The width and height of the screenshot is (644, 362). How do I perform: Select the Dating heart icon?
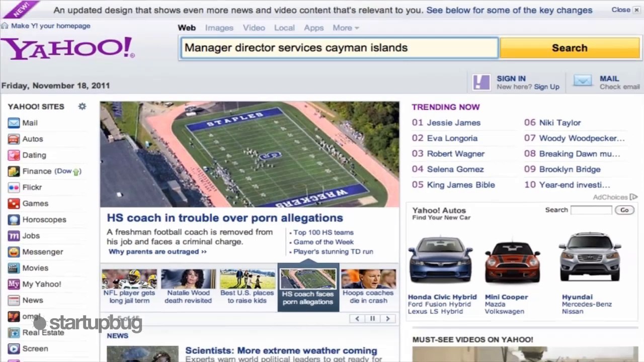click(x=14, y=155)
